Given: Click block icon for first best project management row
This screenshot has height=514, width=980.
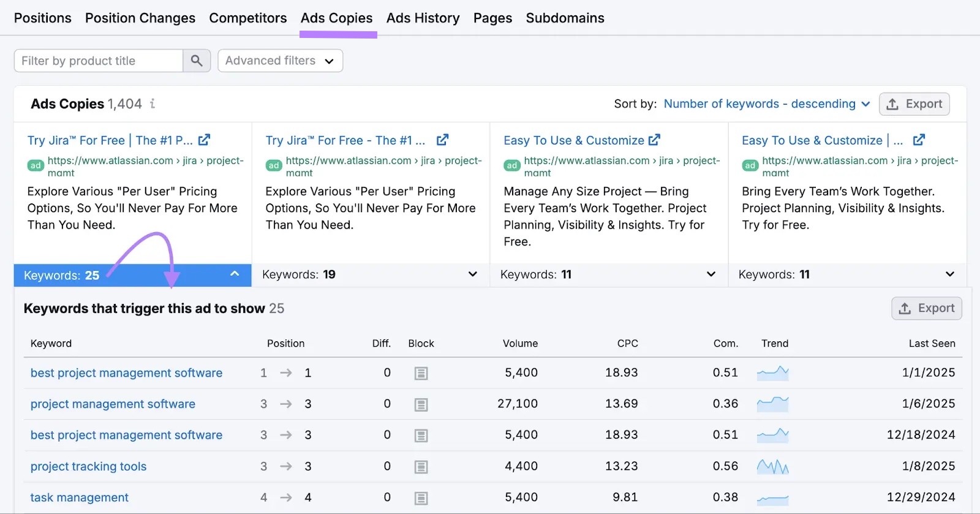Looking at the screenshot, I should 421,373.
